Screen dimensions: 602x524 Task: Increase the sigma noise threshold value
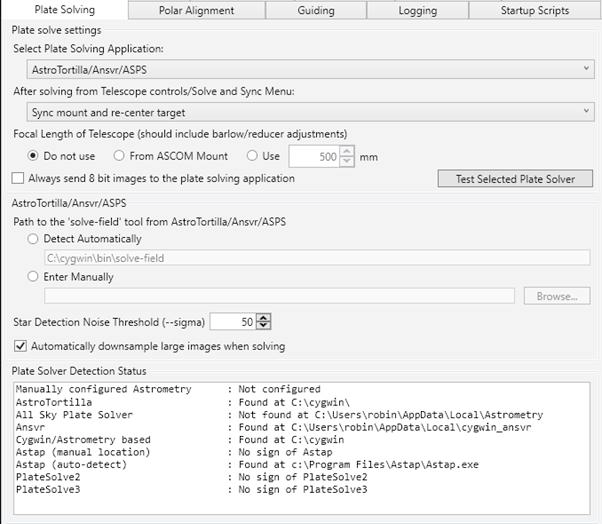tap(263, 318)
